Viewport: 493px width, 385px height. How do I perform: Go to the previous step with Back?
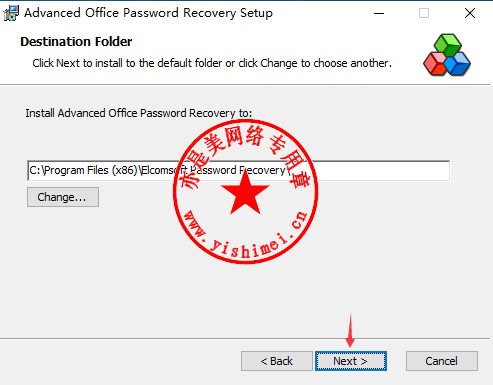(277, 361)
